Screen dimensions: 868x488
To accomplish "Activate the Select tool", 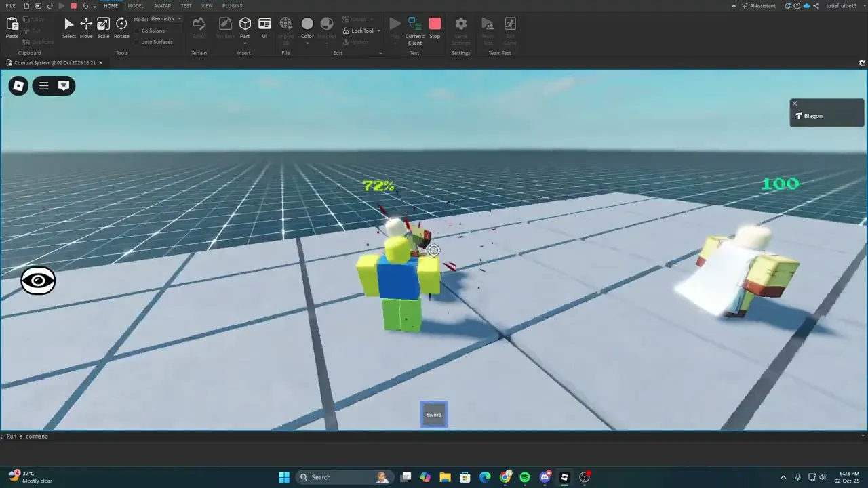I will (x=69, y=28).
